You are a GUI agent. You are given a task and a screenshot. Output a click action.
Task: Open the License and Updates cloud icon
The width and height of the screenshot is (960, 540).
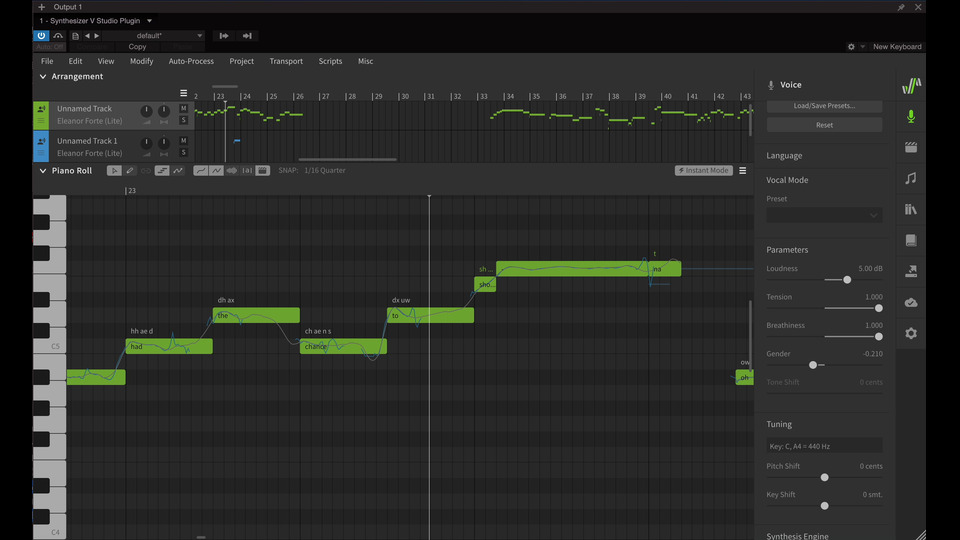[911, 302]
